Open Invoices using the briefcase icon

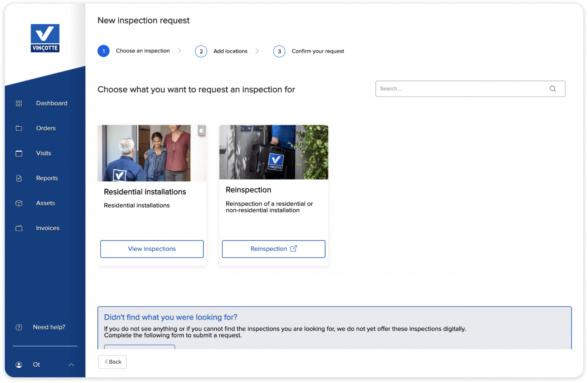[19, 228]
